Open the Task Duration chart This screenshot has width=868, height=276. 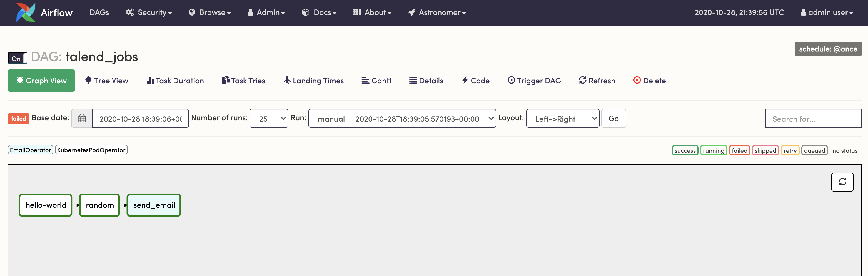coord(175,81)
